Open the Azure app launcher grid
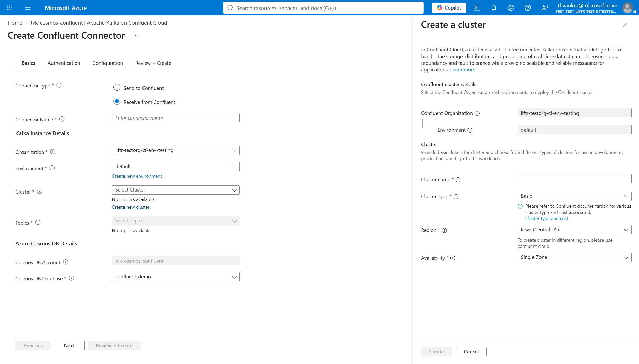 pos(9,8)
